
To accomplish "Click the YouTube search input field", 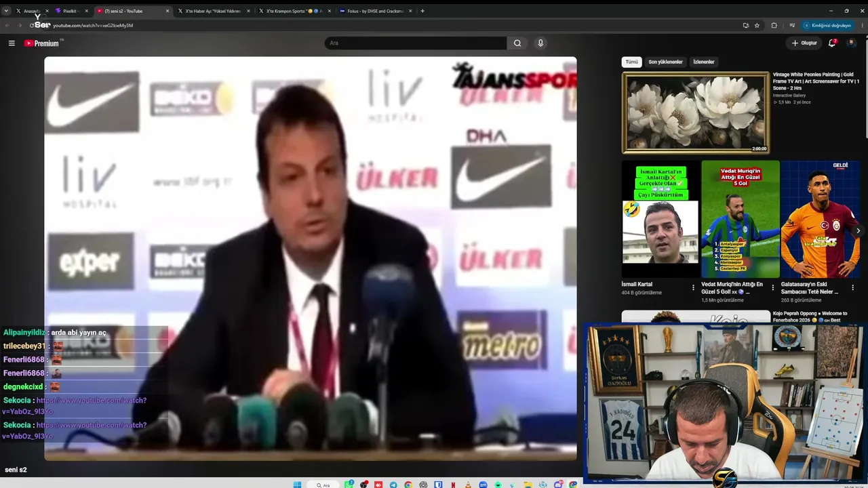I will [415, 43].
